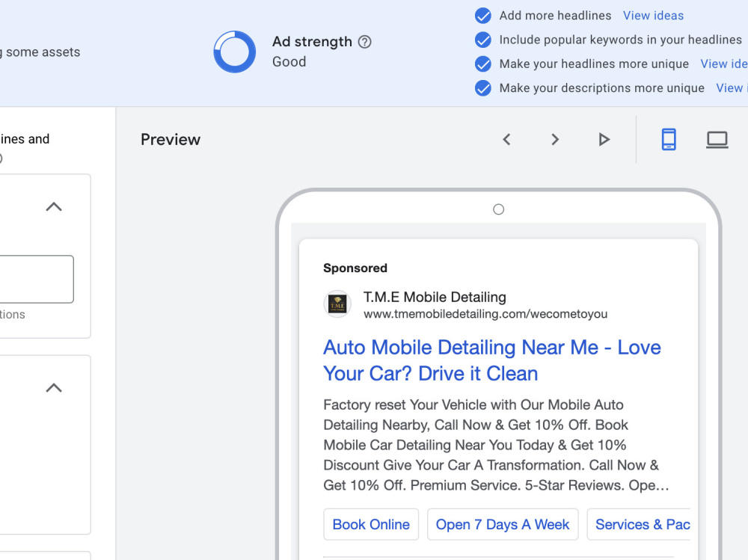748x560 pixels.
Task: Click the ad description text
Action: [x=496, y=445]
